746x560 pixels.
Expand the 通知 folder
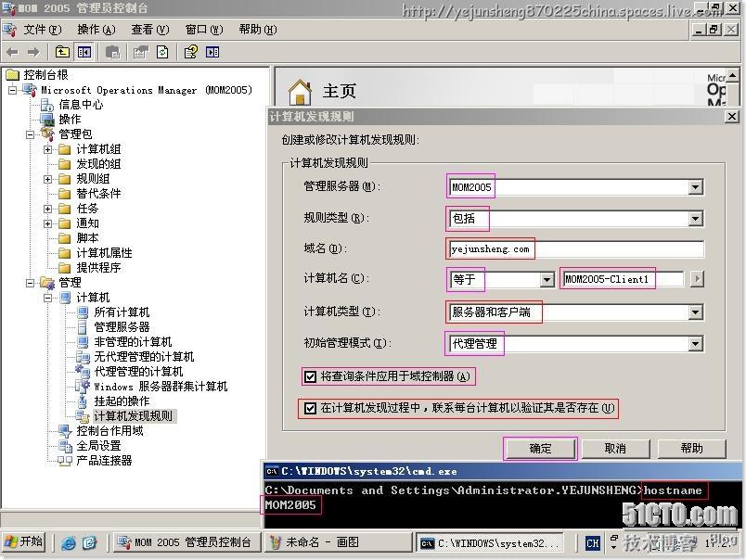coord(47,223)
